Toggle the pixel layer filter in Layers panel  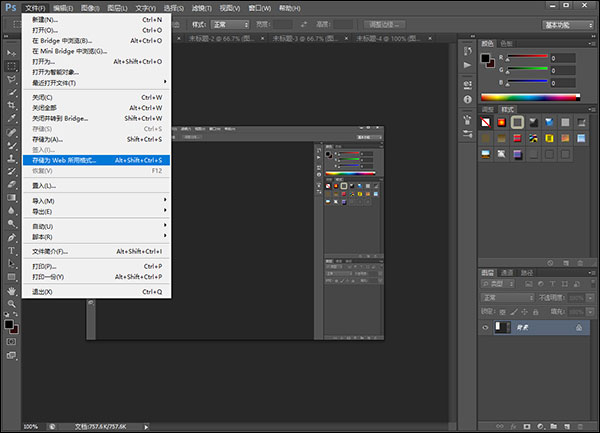click(x=531, y=285)
